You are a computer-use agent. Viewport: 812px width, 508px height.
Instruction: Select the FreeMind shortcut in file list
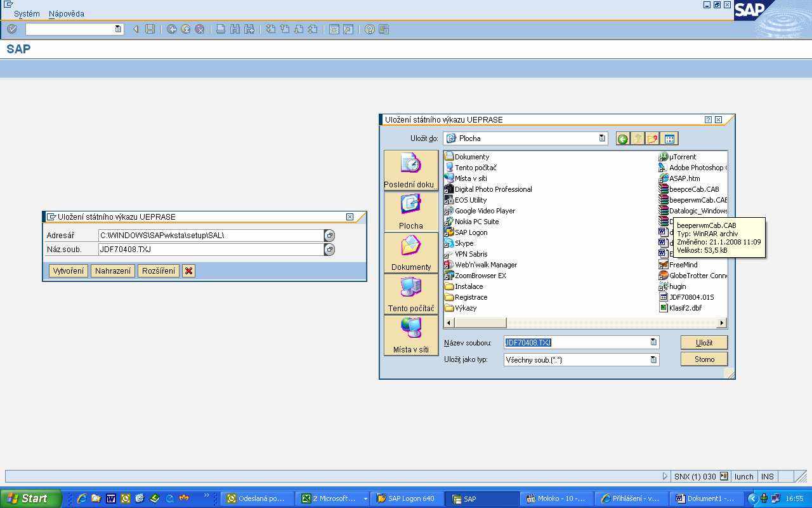coord(678,265)
